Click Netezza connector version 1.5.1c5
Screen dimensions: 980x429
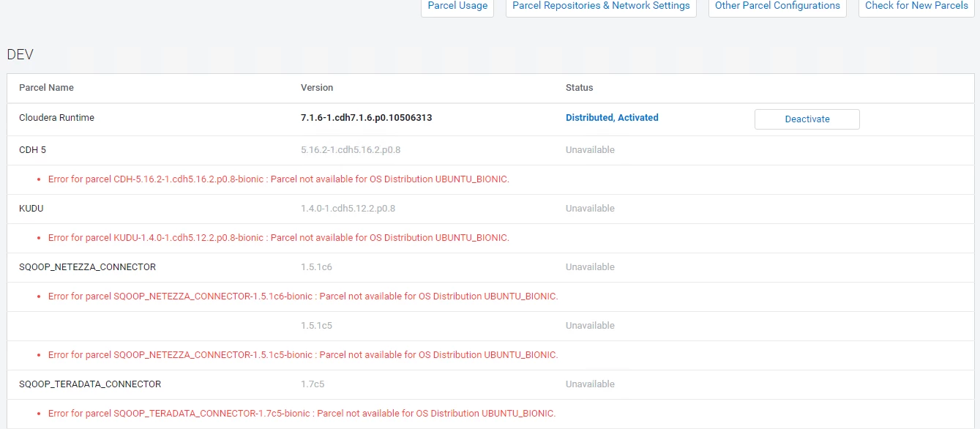[316, 326]
